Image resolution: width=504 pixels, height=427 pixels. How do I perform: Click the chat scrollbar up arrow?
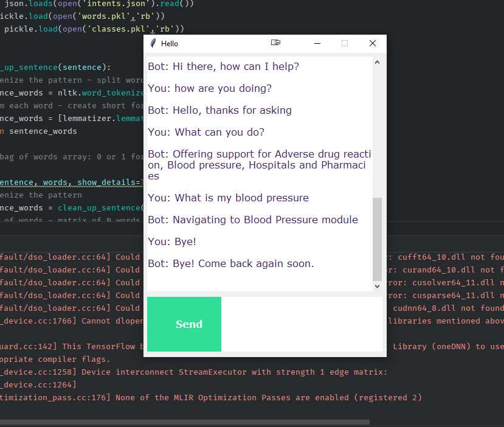pyautogui.click(x=378, y=63)
